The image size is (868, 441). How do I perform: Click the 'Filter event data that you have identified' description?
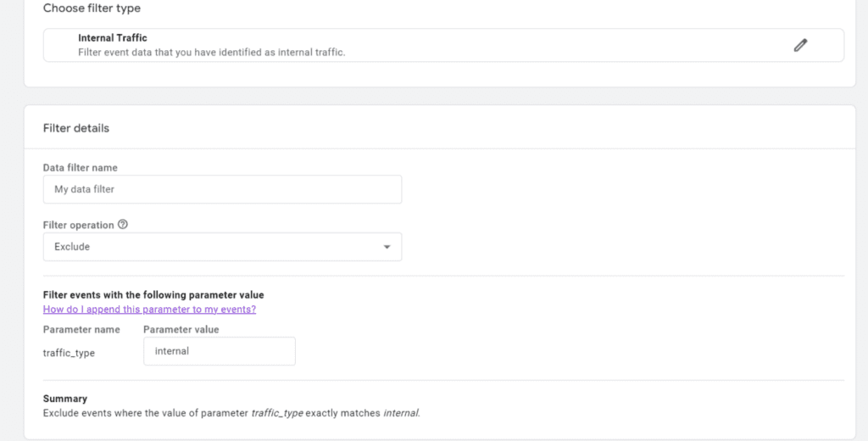211,52
